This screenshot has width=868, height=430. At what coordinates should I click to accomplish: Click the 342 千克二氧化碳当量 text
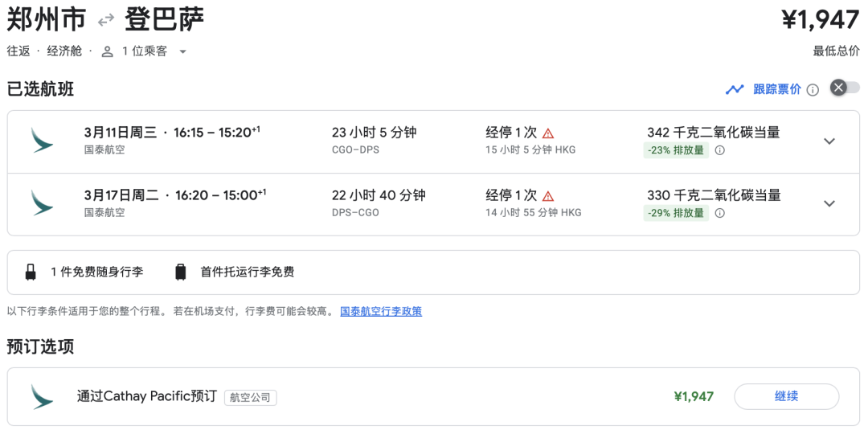pyautogui.click(x=714, y=133)
